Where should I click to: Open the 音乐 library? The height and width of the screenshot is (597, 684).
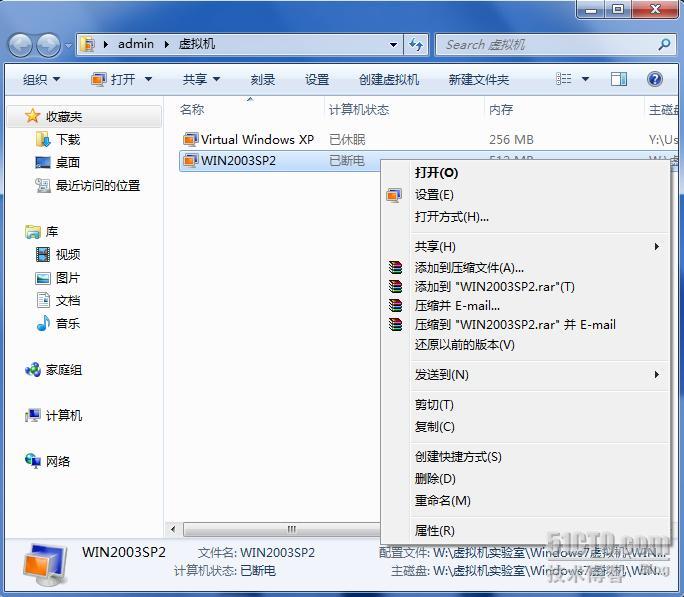(x=58, y=324)
